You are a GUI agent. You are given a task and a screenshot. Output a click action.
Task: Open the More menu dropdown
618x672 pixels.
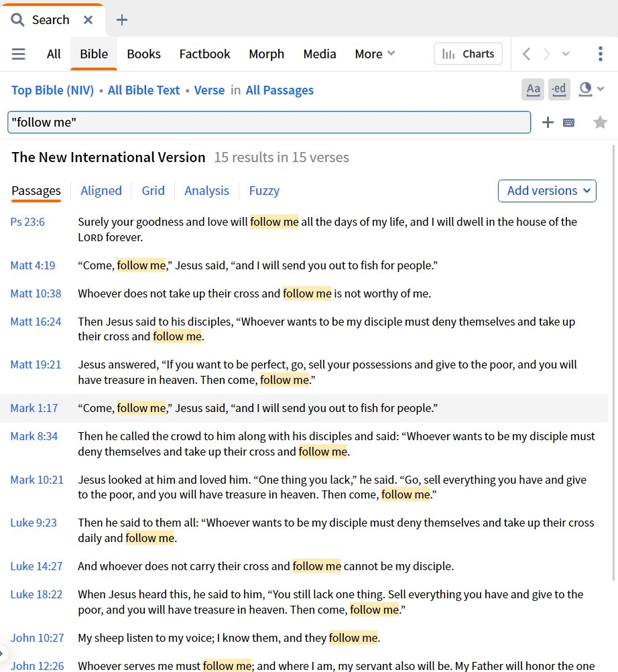click(x=374, y=54)
